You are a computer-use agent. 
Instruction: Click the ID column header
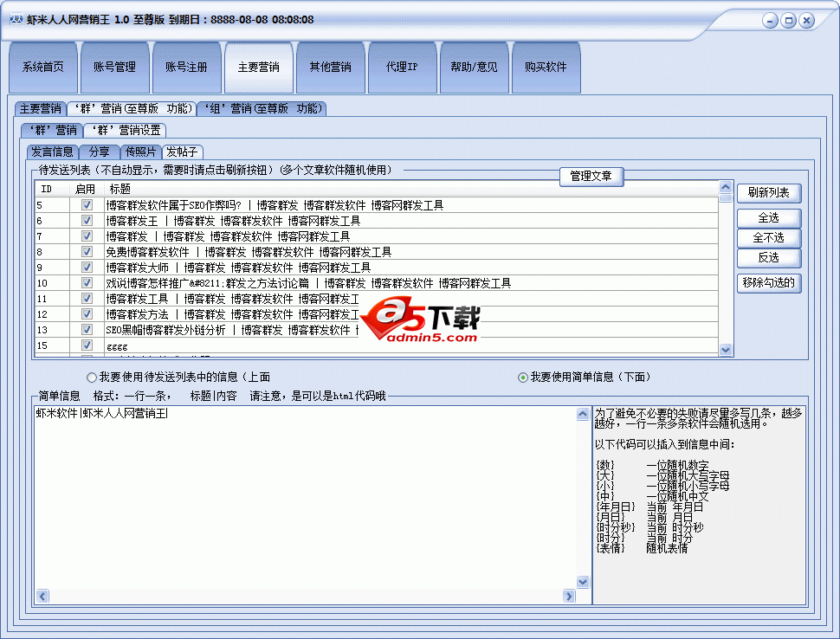coord(53,189)
